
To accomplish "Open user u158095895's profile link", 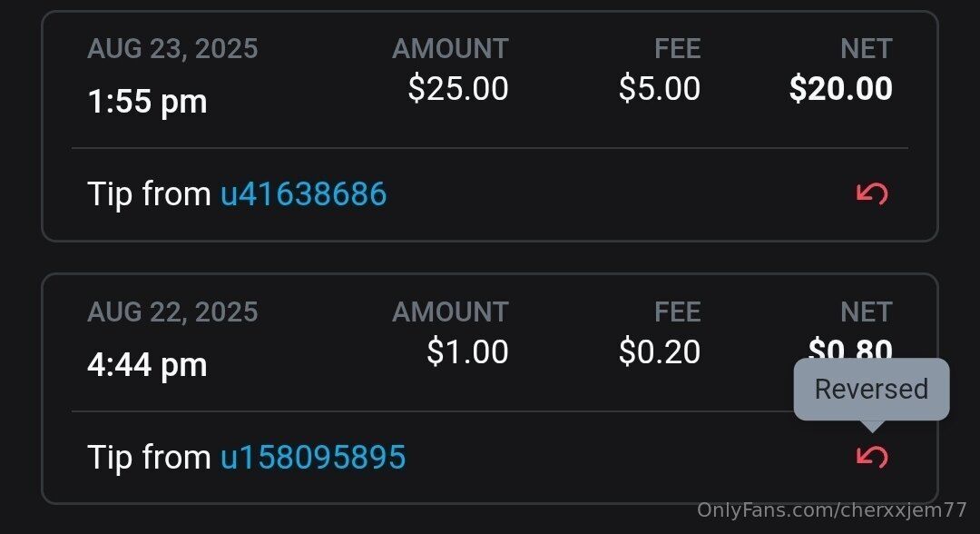I will click(x=312, y=457).
